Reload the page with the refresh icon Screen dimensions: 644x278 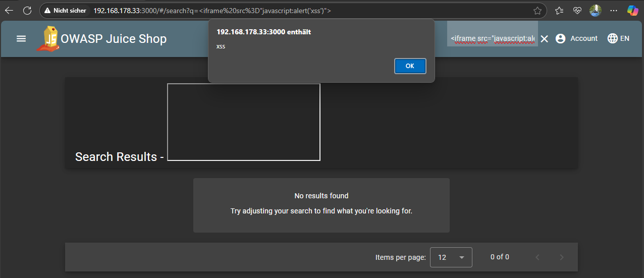tap(27, 10)
